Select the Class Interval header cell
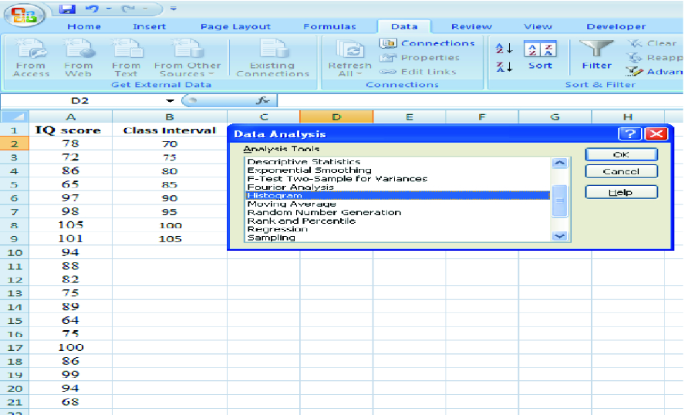685x415 pixels. [170, 130]
